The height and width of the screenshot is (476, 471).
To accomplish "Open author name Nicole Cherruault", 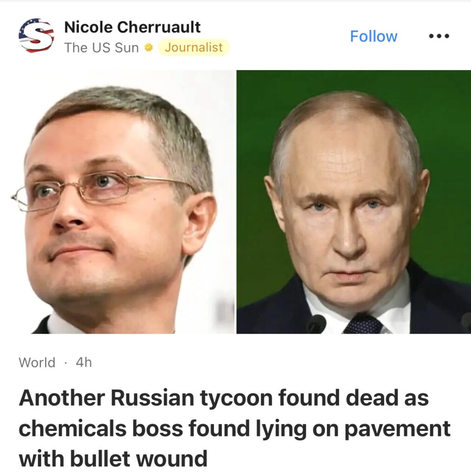I will coord(132,27).
